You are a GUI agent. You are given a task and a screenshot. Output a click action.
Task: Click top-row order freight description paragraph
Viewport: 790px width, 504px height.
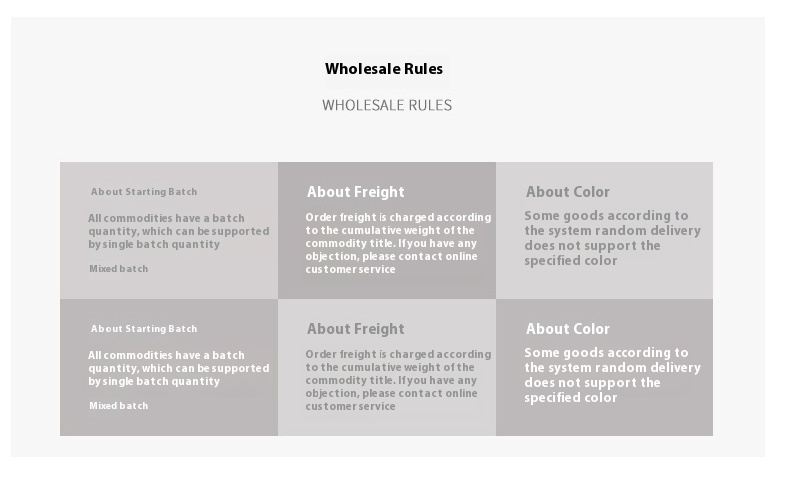pyautogui.click(x=397, y=243)
